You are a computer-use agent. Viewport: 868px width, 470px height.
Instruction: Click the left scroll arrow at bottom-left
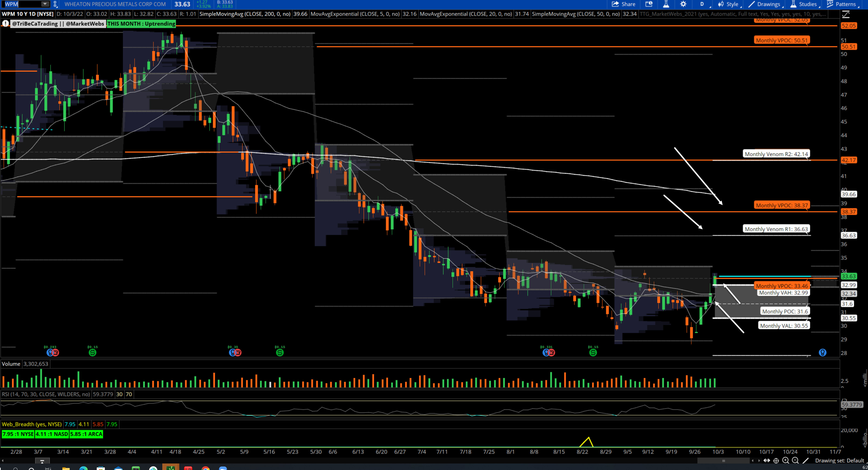click(3, 460)
